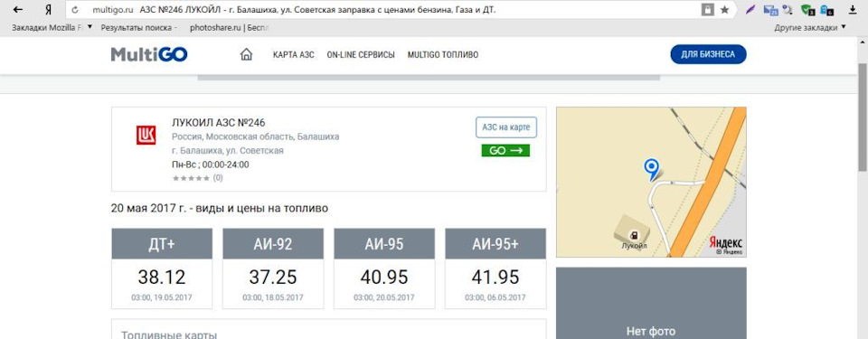Open the blue Ghostery ghost extension icon
The image size is (868, 339).
(x=827, y=9)
